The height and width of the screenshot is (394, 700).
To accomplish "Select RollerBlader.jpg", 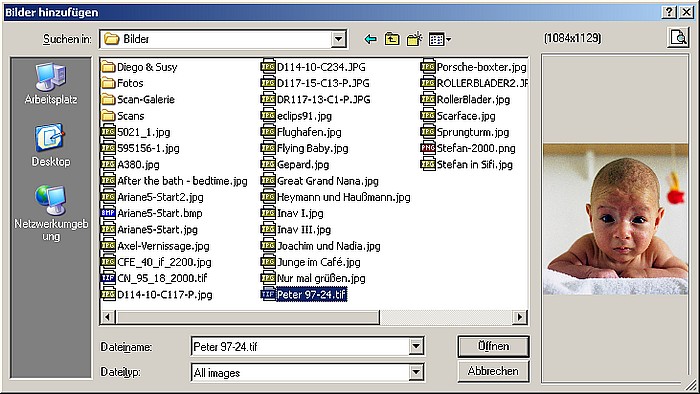I will (x=466, y=100).
